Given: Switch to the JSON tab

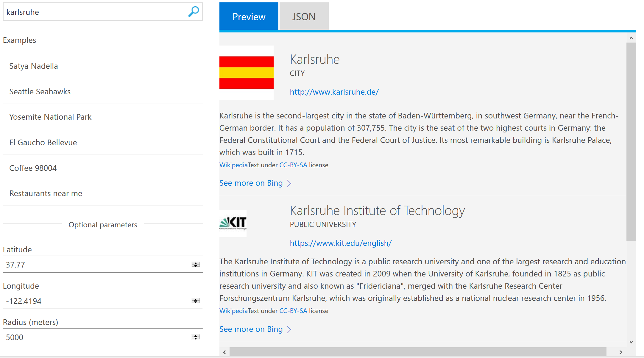Looking at the screenshot, I should tap(304, 17).
